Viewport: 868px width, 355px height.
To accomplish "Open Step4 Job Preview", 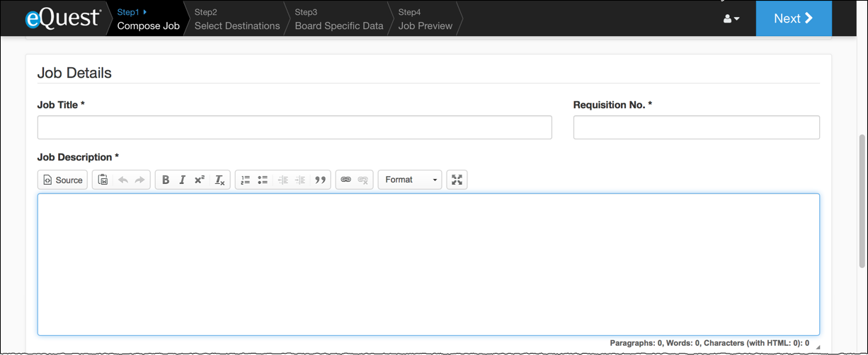I will (x=425, y=19).
